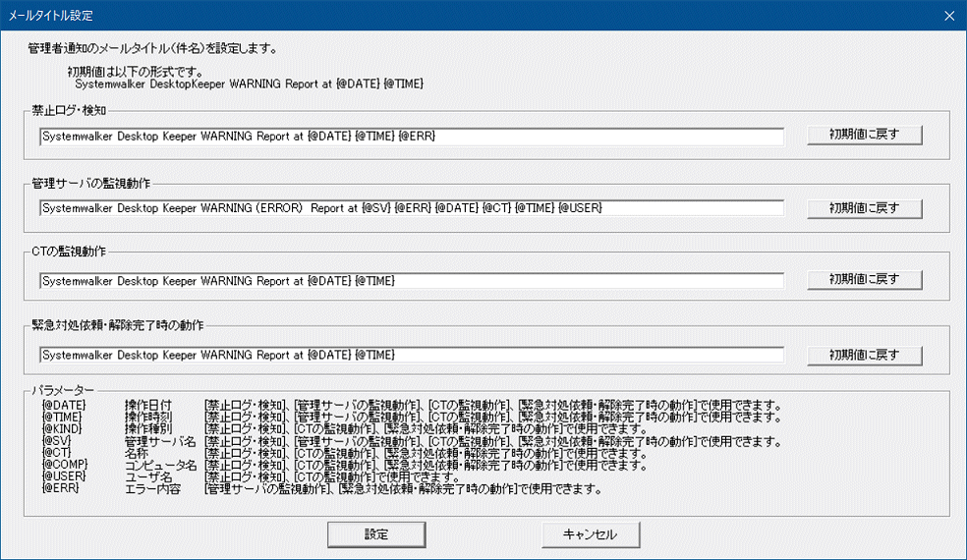Click the 緊急対処依頼・解除完了時の動作 title input field

[x=412, y=356]
